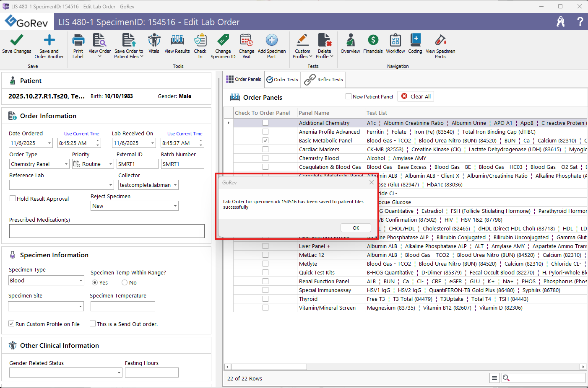Open View Results in toolbar
The image size is (588, 388).
177,41
